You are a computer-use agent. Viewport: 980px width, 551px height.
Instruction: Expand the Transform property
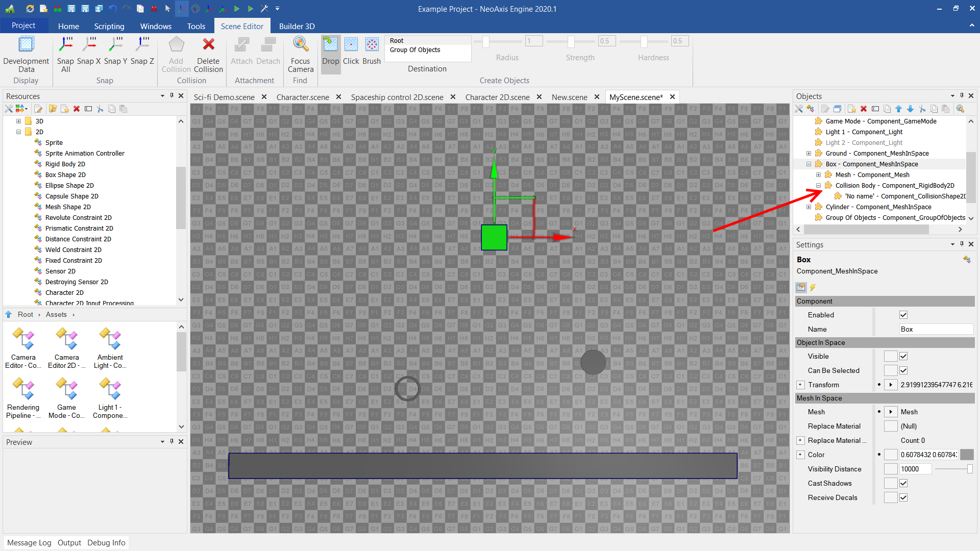click(x=800, y=385)
